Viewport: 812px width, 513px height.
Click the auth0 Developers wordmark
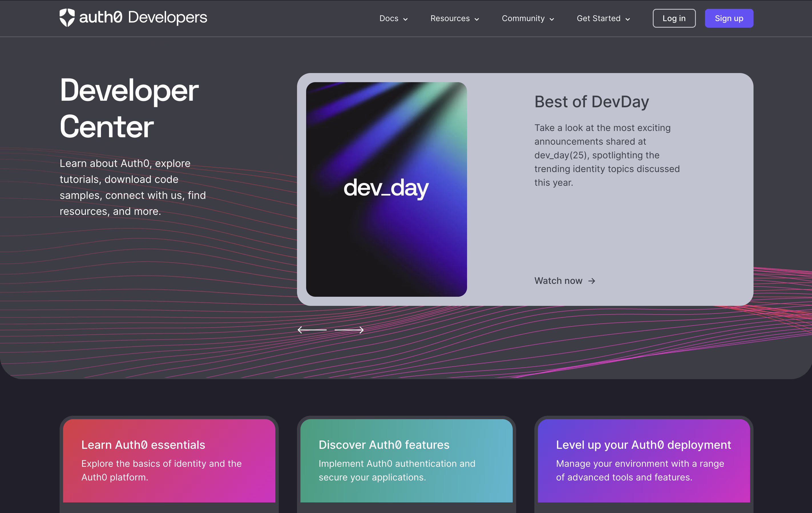point(143,17)
